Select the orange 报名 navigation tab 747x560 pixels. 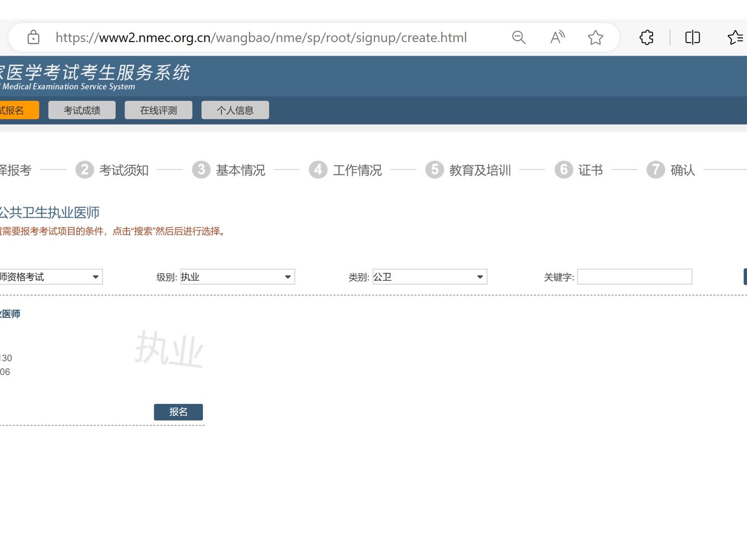(19, 110)
